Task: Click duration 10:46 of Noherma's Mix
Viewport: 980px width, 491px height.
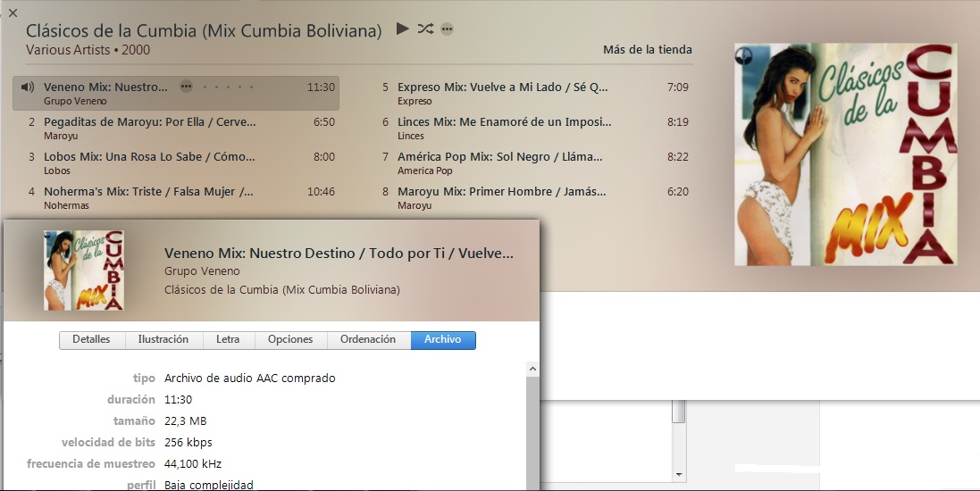Action: [321, 192]
